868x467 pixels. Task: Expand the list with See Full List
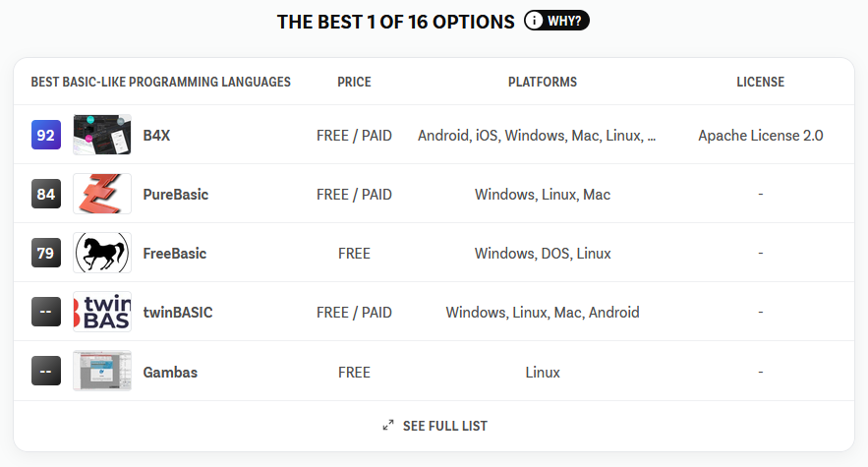tap(435, 426)
